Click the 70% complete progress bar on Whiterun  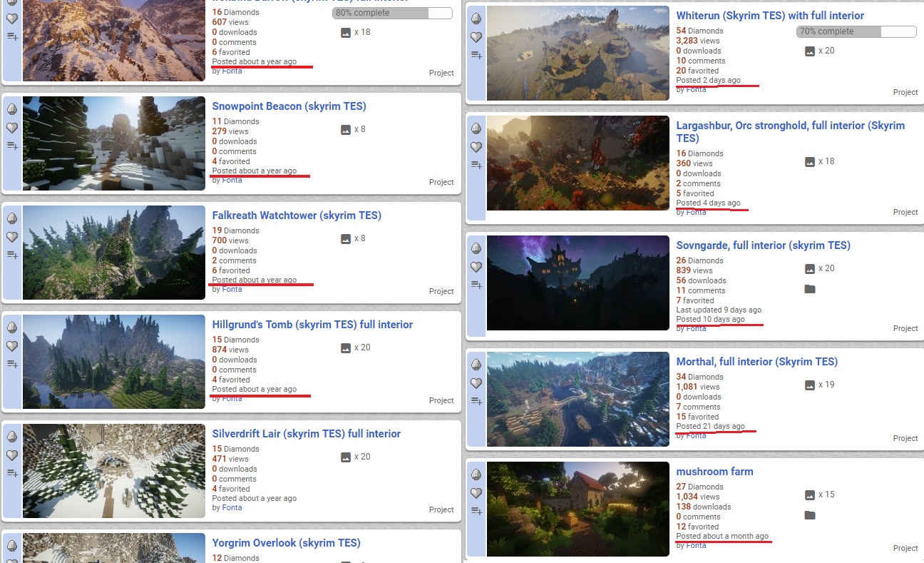tap(856, 31)
